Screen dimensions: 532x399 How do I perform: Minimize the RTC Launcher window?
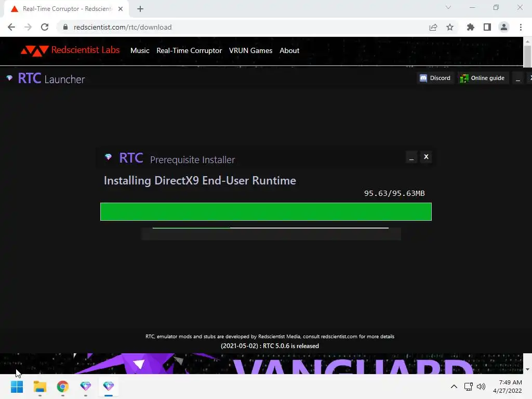tap(518, 79)
